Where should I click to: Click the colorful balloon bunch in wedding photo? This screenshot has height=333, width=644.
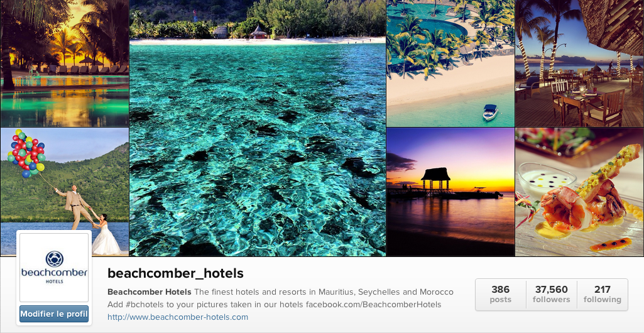coord(26,153)
